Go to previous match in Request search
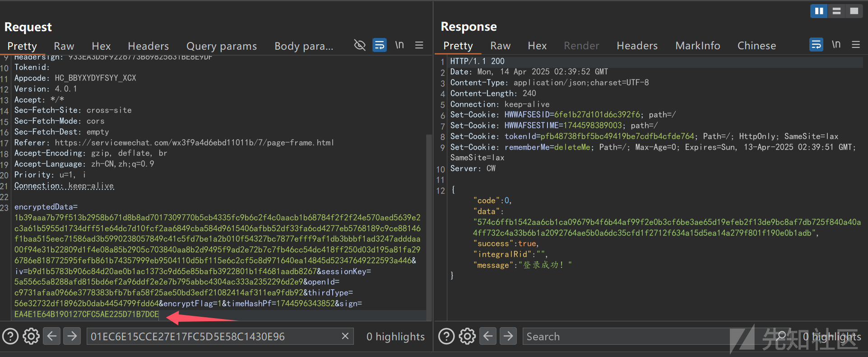 click(52, 336)
